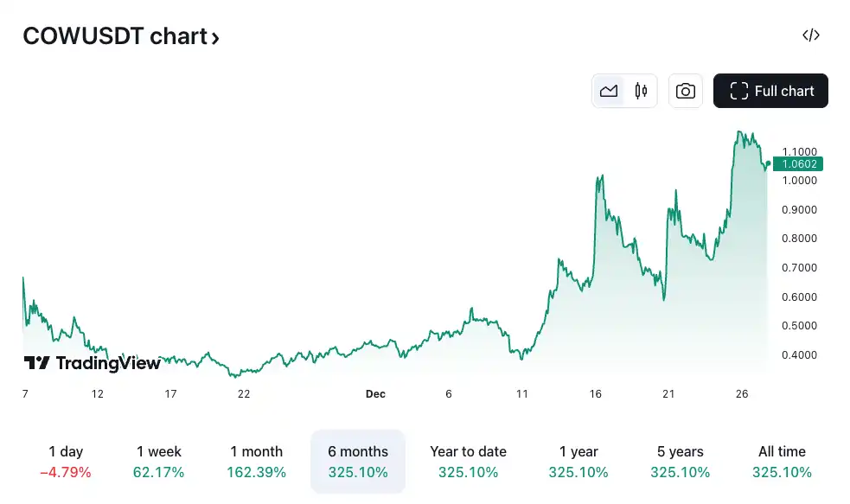Choose the Year to date range
This screenshot has height=504, width=850.
coord(468,462)
